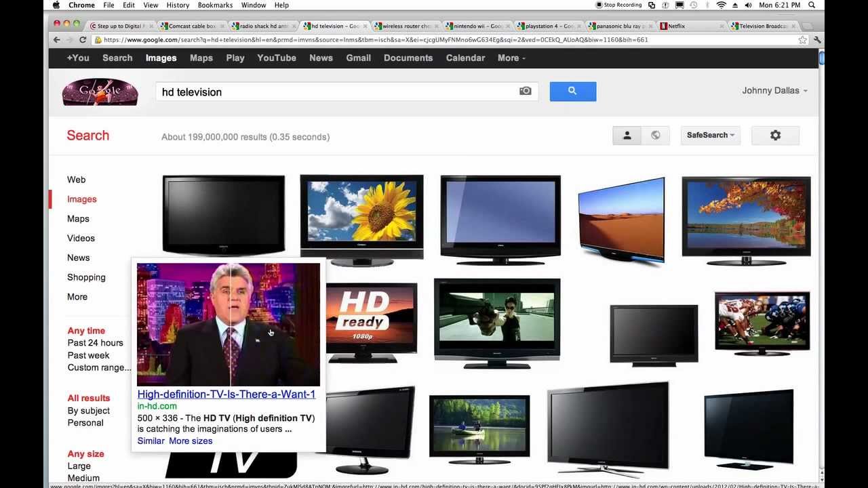Viewport: 868px width, 488px height.
Task: Choose Custom range time filter
Action: point(99,367)
